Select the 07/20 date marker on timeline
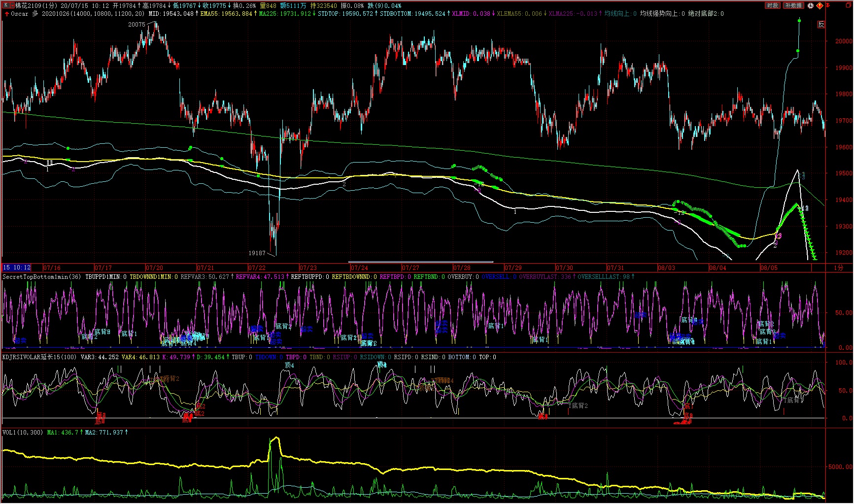This screenshot has height=504, width=854. pyautogui.click(x=154, y=268)
